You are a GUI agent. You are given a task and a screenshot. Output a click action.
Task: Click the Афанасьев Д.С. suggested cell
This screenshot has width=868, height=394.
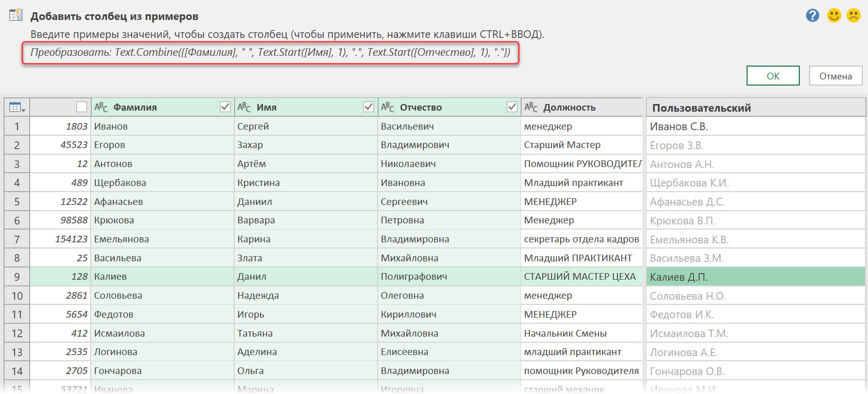[x=756, y=202]
